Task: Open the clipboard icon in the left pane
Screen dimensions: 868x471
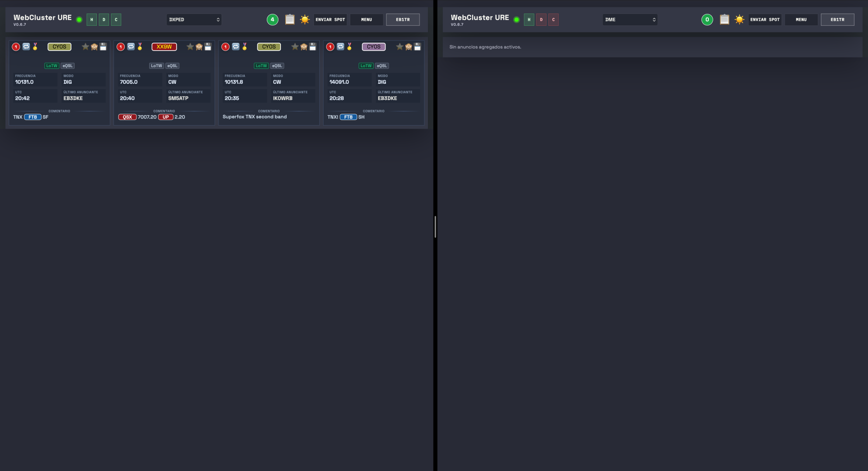Action: click(290, 20)
